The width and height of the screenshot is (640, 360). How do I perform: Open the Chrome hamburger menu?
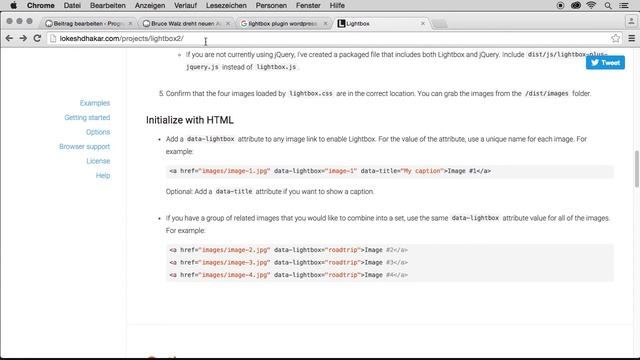[631, 38]
